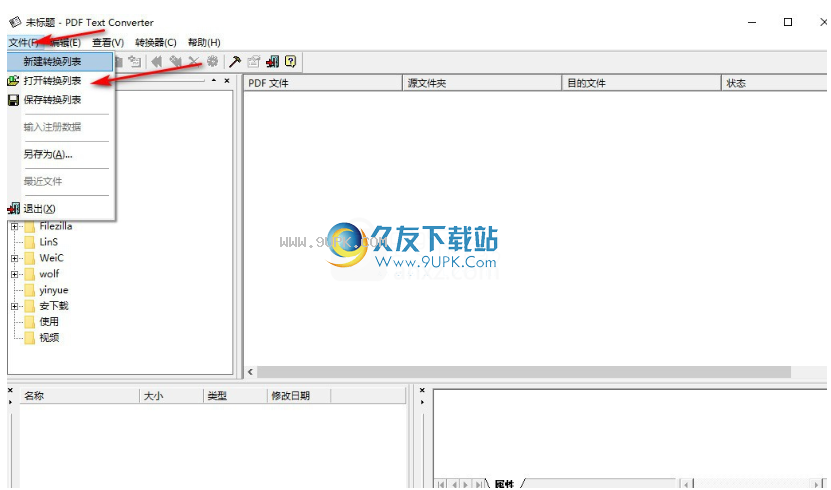Sort by the 大小 column header

[171, 396]
